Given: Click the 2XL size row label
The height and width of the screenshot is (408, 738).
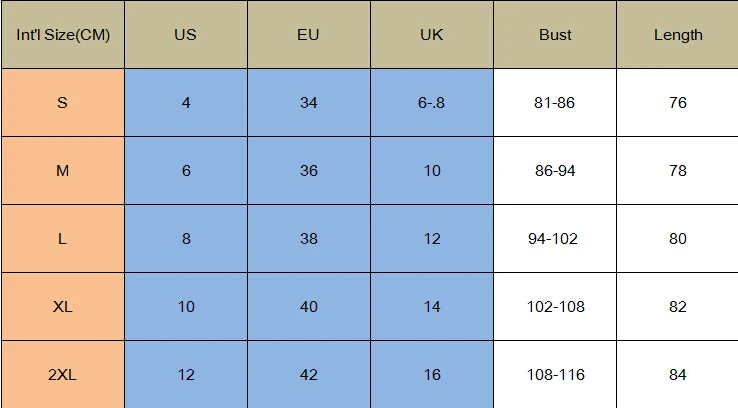Looking at the screenshot, I should point(63,375).
